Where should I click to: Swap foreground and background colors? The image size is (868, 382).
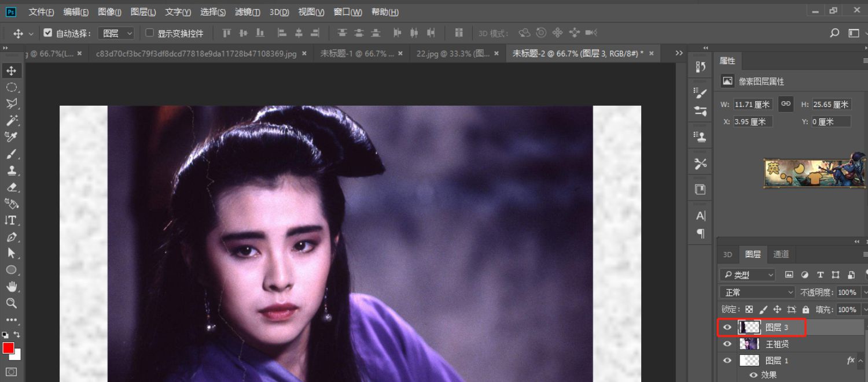(x=17, y=334)
